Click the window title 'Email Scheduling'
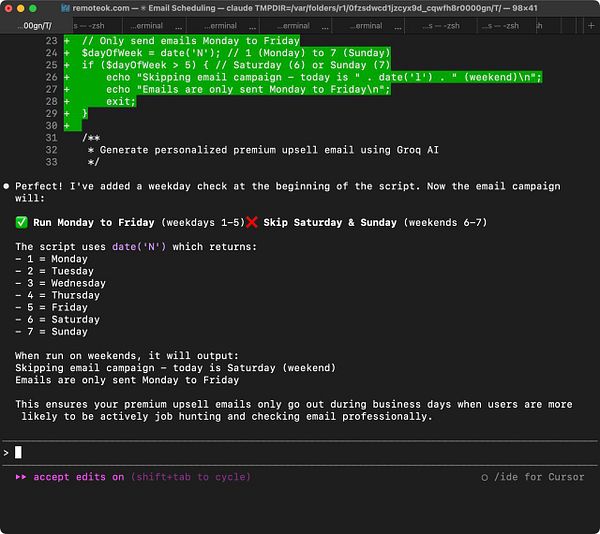The width and height of the screenshot is (600, 534). pyautogui.click(x=181, y=8)
